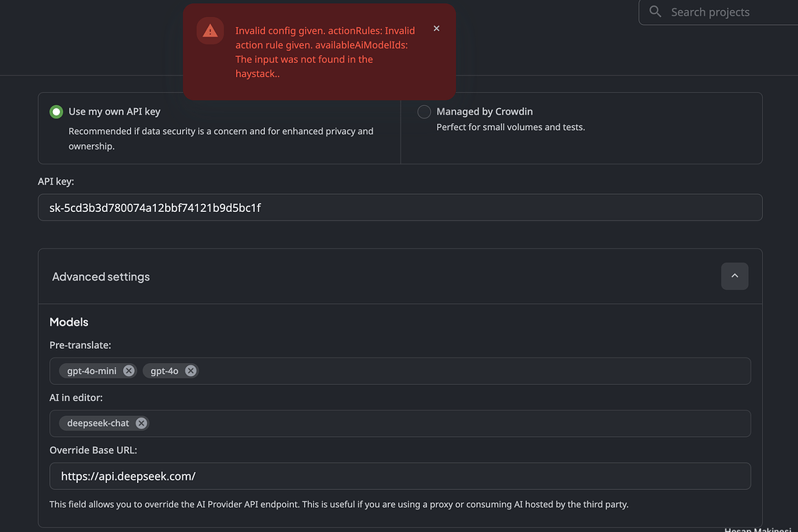Screen dimensions: 798x532
Task: Click the "Advanced settings" header
Action: click(x=101, y=276)
